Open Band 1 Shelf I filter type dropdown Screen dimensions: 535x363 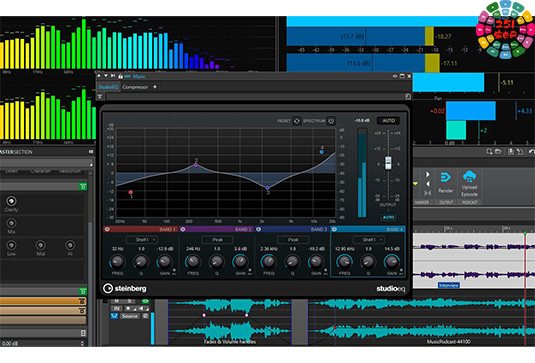142,240
